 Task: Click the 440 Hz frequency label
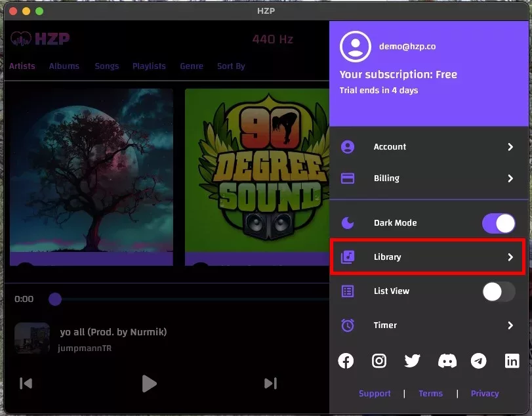[x=272, y=39]
